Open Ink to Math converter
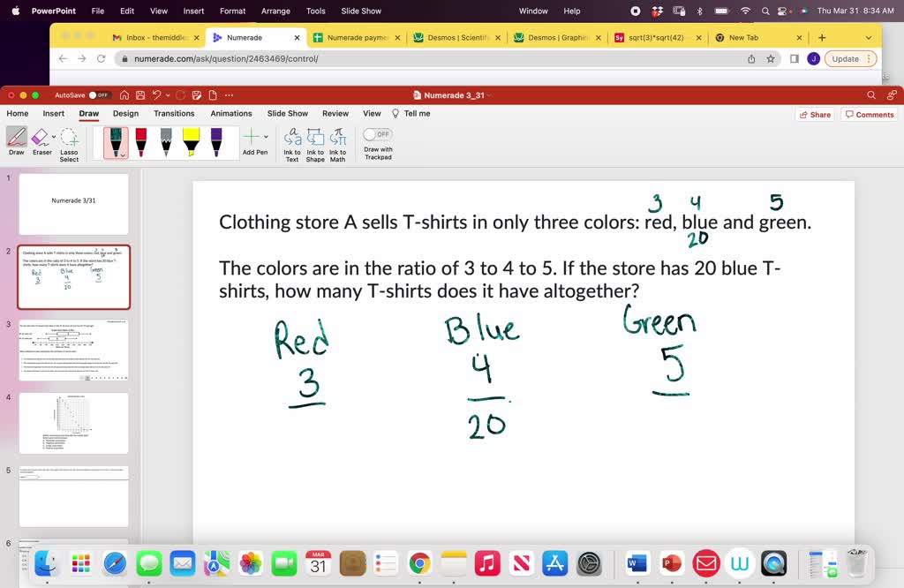 pyautogui.click(x=337, y=141)
